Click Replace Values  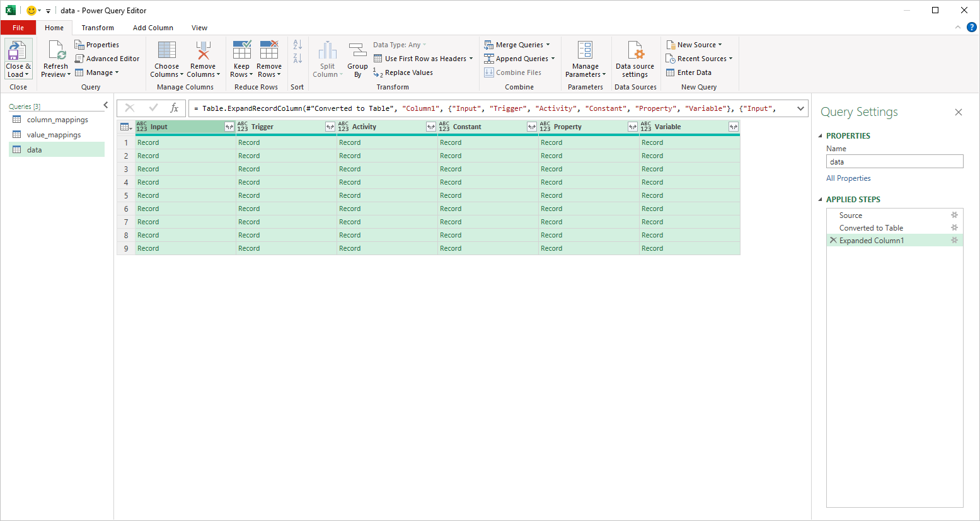(403, 72)
